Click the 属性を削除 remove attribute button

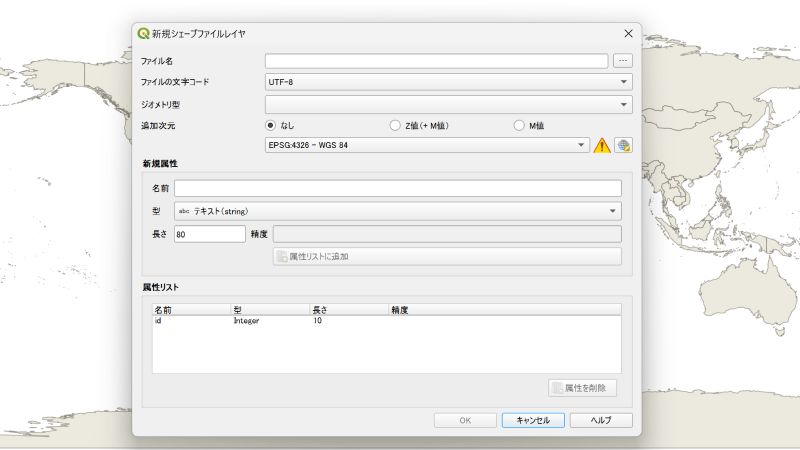[583, 388]
